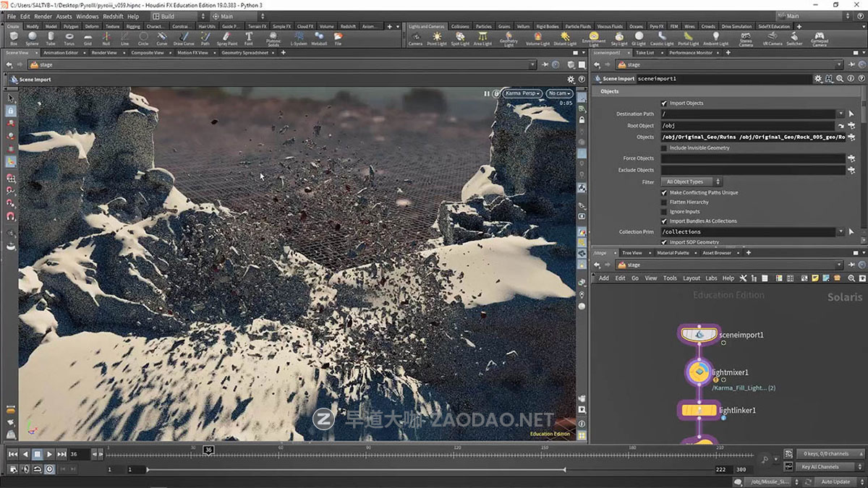Click the frame 36 timeline marker
Viewport: 868px width, 488px height.
pyautogui.click(x=208, y=450)
